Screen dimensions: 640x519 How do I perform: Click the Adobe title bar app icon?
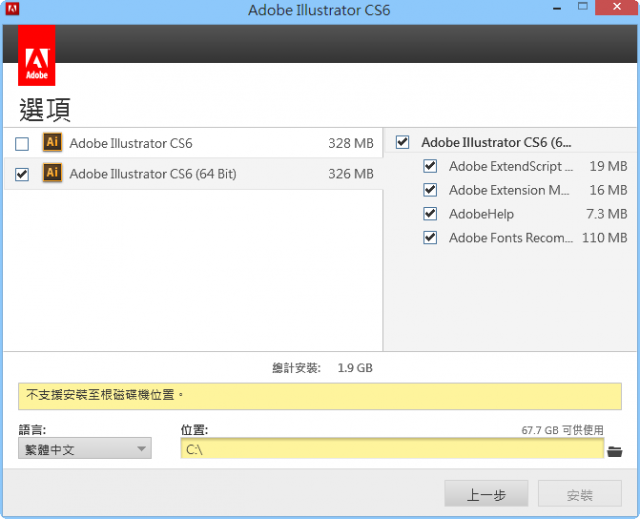pyautogui.click(x=12, y=9)
